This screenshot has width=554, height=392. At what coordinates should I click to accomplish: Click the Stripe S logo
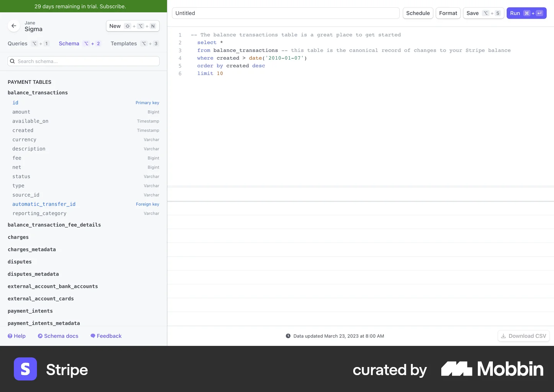[x=25, y=369]
